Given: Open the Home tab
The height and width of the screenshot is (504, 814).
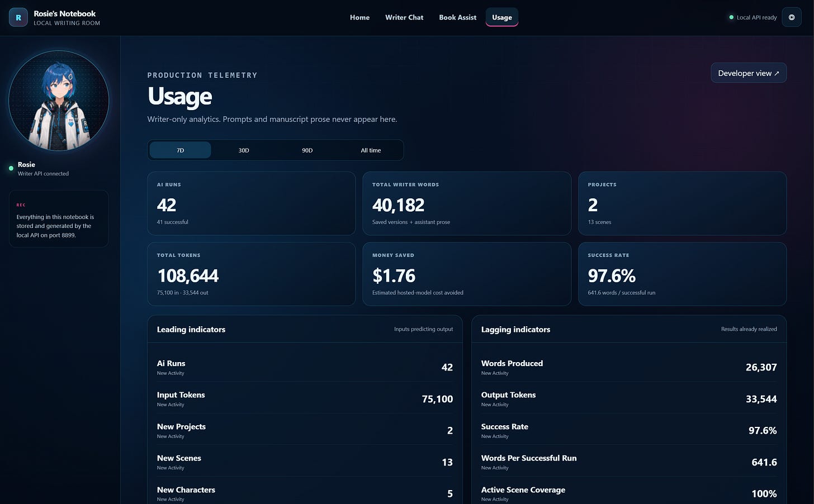Looking at the screenshot, I should point(359,17).
